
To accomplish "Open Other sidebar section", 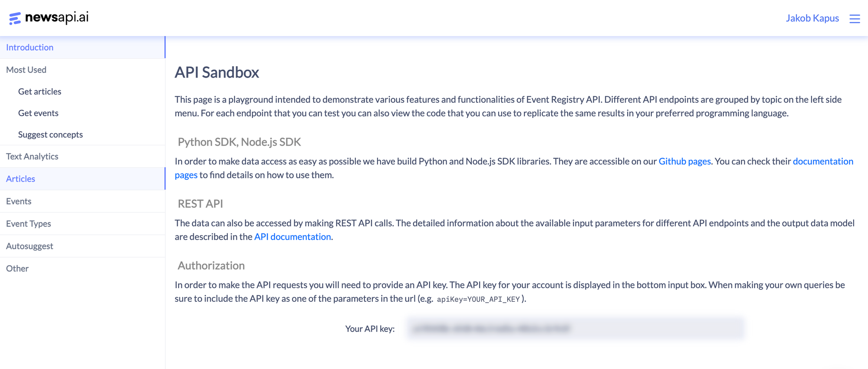I will (82, 268).
